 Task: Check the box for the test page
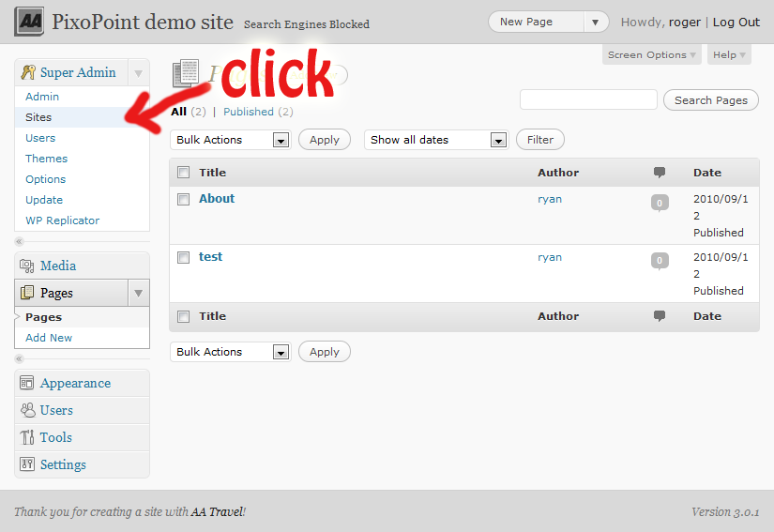183,257
